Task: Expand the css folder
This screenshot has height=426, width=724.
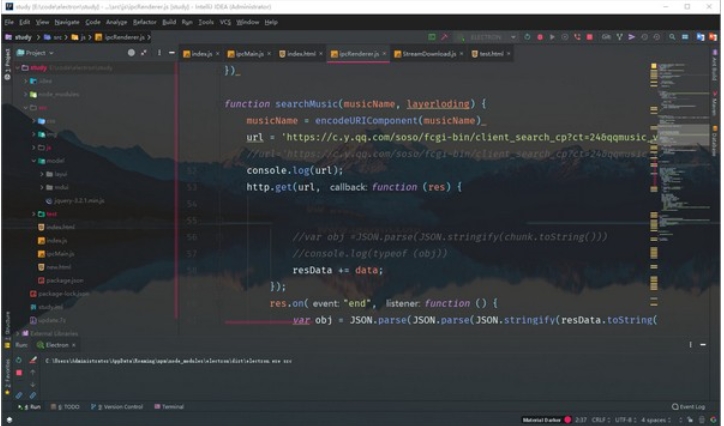Action: pos(34,121)
